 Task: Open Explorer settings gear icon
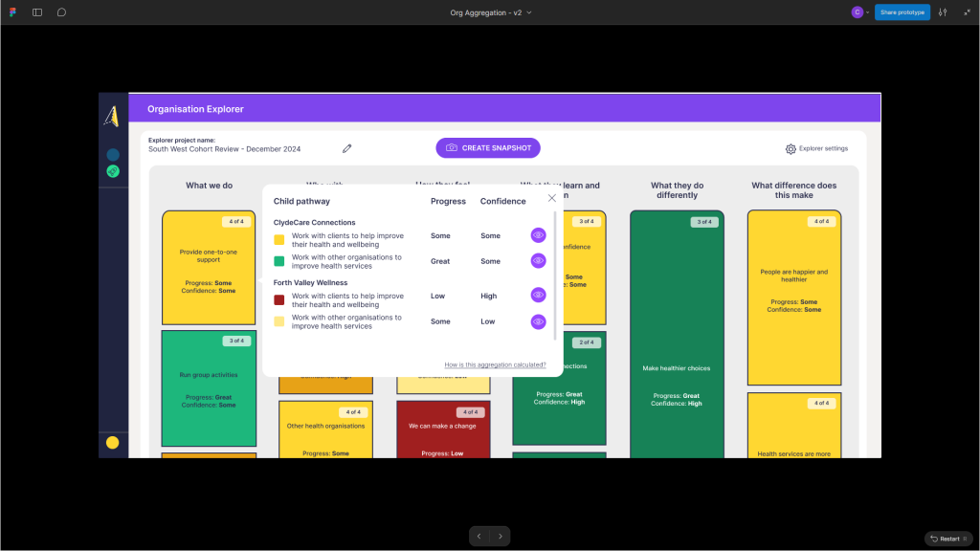pyautogui.click(x=791, y=149)
